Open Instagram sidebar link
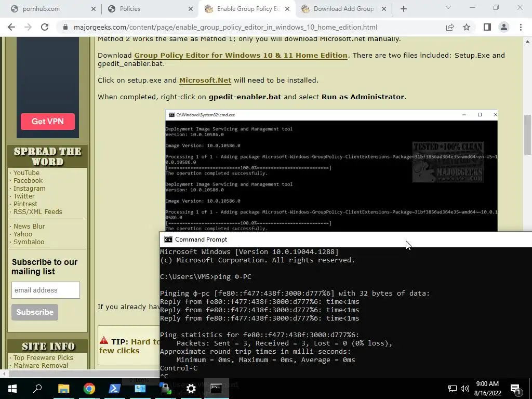 tap(29, 188)
